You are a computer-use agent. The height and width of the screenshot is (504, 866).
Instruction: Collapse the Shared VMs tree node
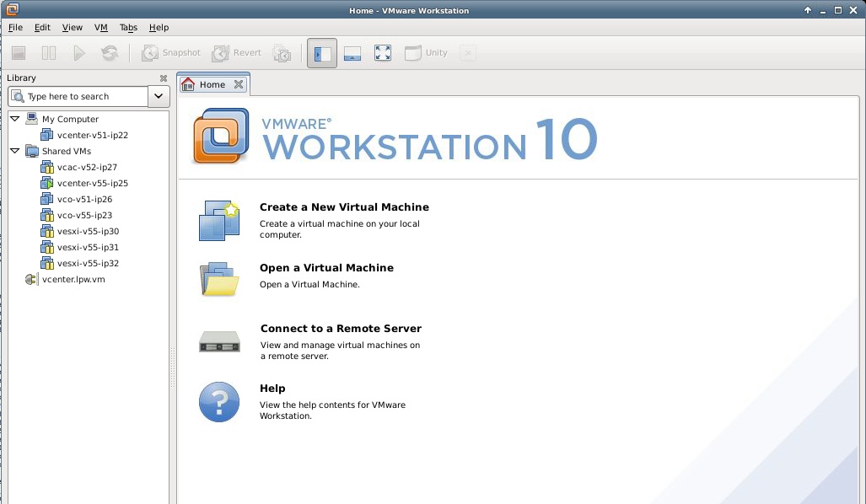15,151
